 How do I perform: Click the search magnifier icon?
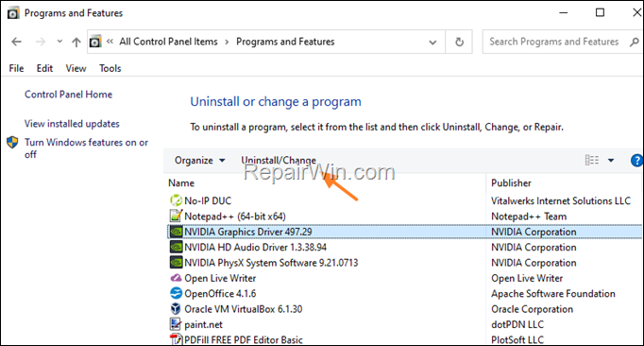click(635, 42)
